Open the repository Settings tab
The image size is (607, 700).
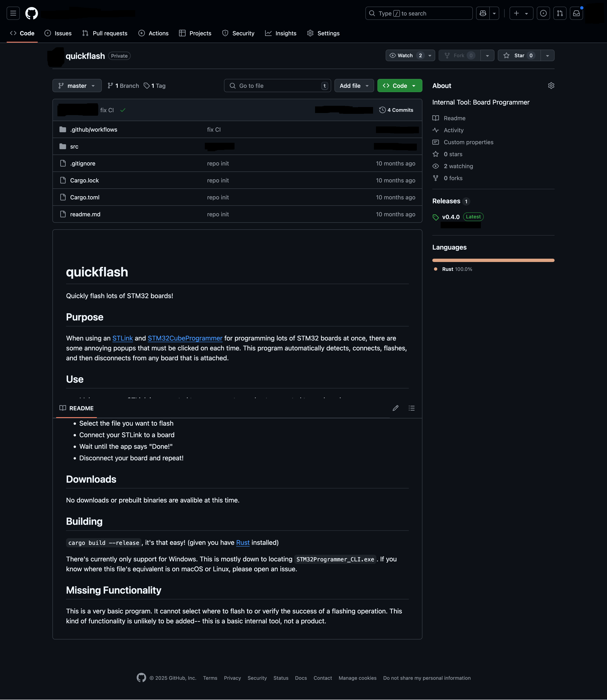[323, 33]
